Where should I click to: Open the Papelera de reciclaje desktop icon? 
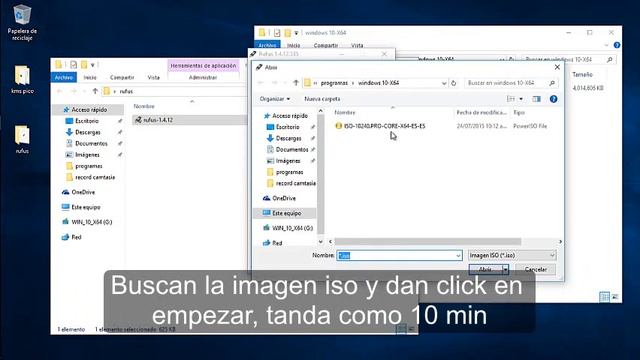click(x=22, y=22)
